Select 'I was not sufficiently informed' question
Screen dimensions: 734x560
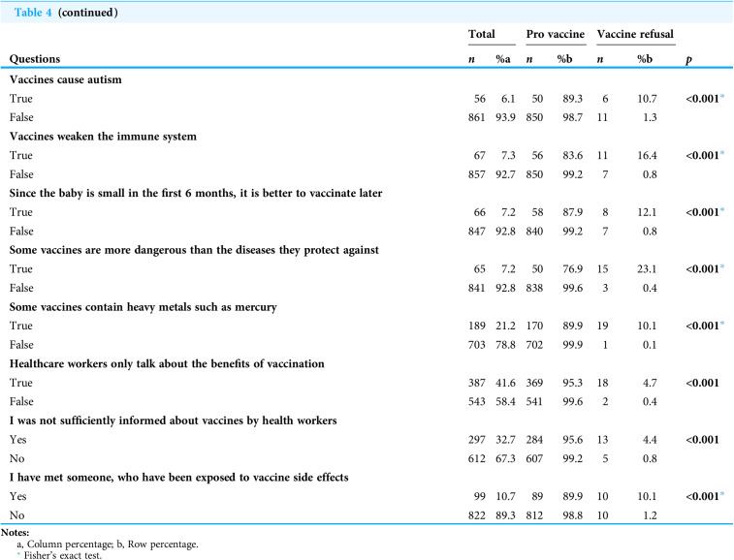point(174,420)
